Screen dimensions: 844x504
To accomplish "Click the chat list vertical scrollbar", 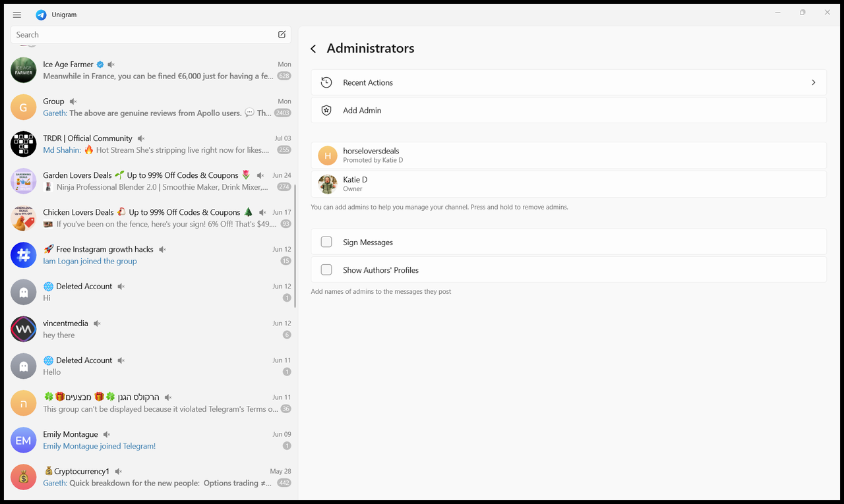I will pos(295,246).
